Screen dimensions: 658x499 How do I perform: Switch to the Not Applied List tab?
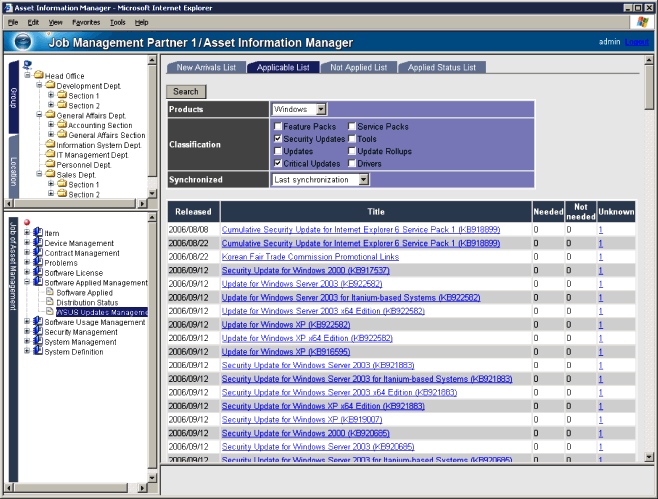[358, 67]
